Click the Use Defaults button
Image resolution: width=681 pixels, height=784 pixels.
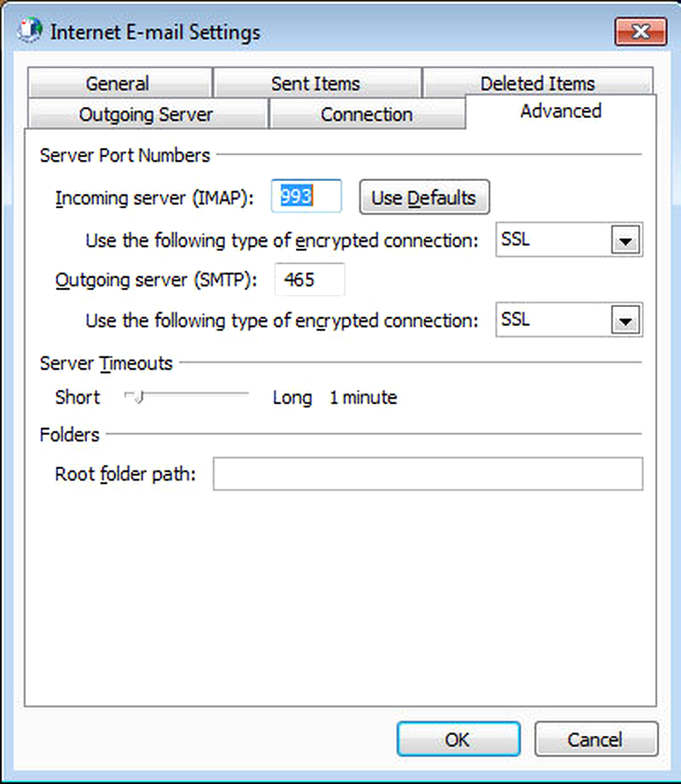pyautogui.click(x=424, y=197)
